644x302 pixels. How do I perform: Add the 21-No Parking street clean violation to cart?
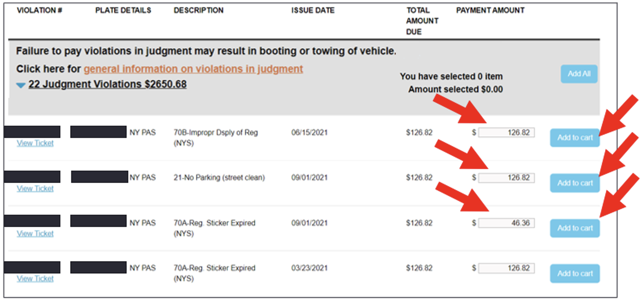pyautogui.click(x=575, y=183)
